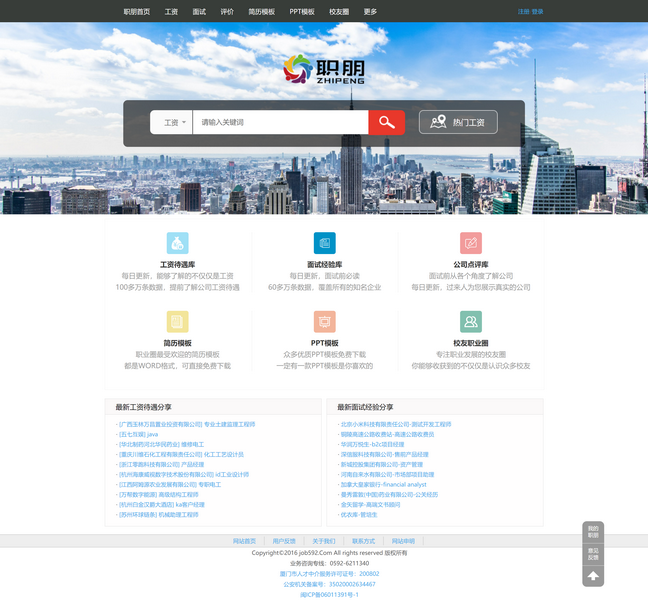Image resolution: width=648 pixels, height=600 pixels.
Task: Open the orange PPT模板 icon
Action: click(x=324, y=321)
